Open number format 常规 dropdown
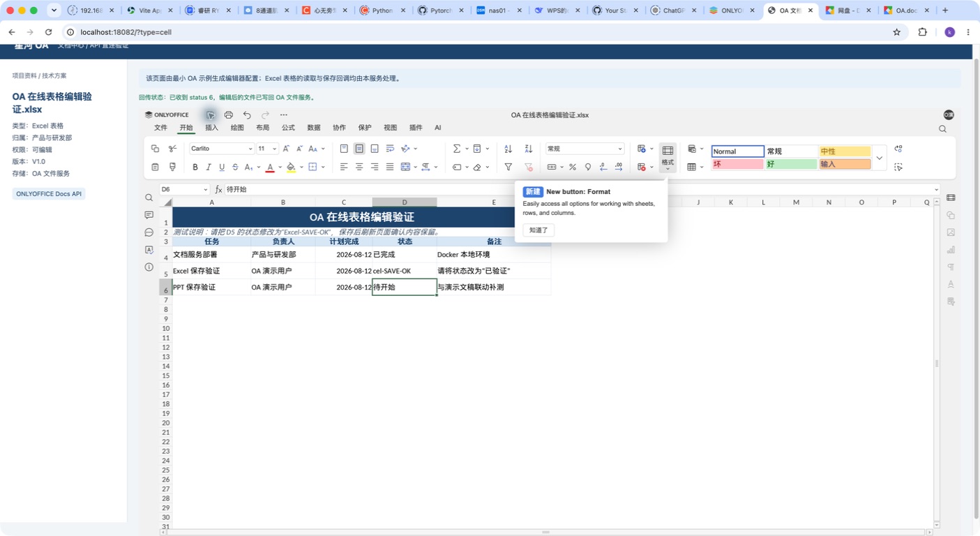Viewport: 980px width, 536px height. click(619, 149)
